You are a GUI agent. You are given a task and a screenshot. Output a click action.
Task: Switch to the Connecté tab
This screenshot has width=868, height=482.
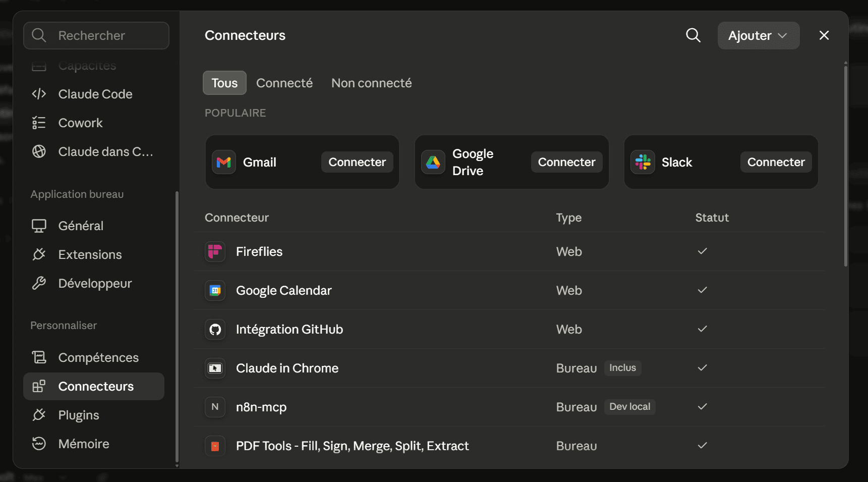[x=284, y=83]
